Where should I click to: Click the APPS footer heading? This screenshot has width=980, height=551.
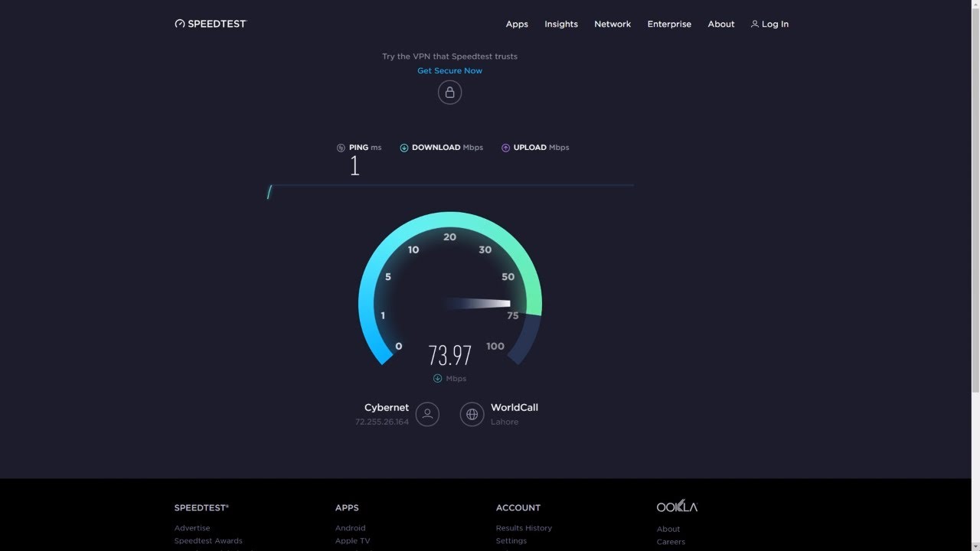coord(347,507)
